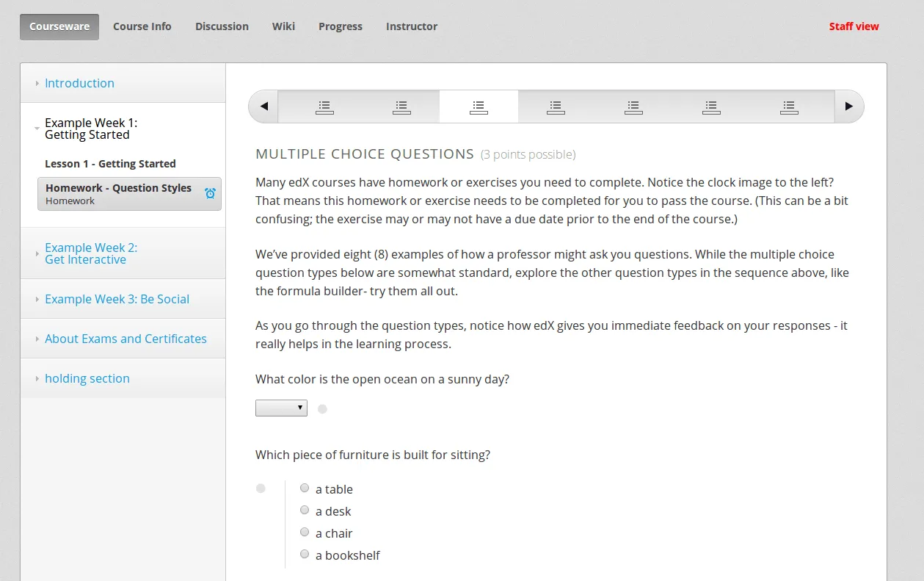Image resolution: width=924 pixels, height=581 pixels.
Task: Select the Homework - Question Styles sidebar entry
Action: coord(118,187)
